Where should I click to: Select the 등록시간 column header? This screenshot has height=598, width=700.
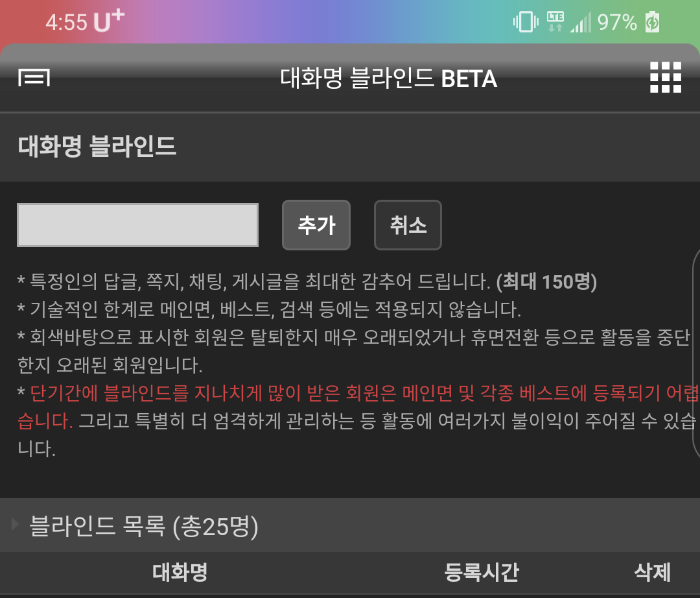click(481, 572)
